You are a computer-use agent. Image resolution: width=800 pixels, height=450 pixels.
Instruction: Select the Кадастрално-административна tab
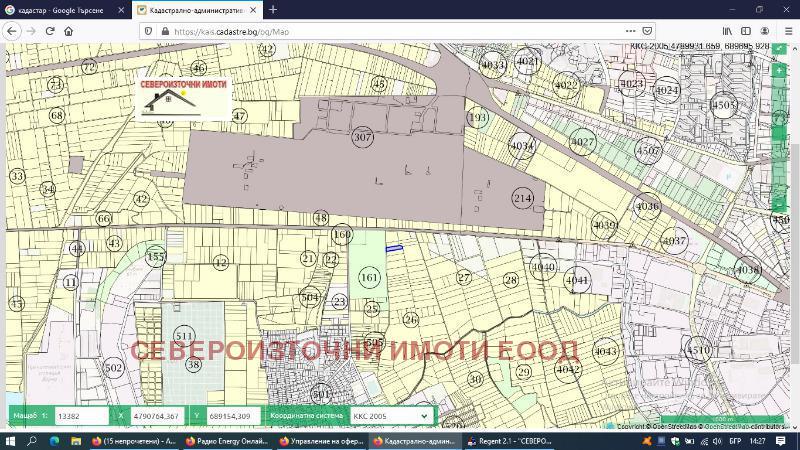(190, 10)
